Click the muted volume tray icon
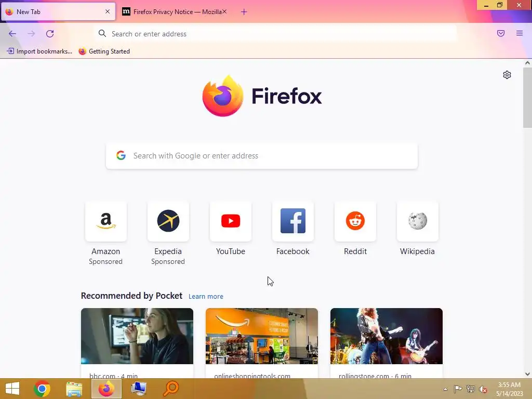This screenshot has height=399, width=532. [x=483, y=389]
